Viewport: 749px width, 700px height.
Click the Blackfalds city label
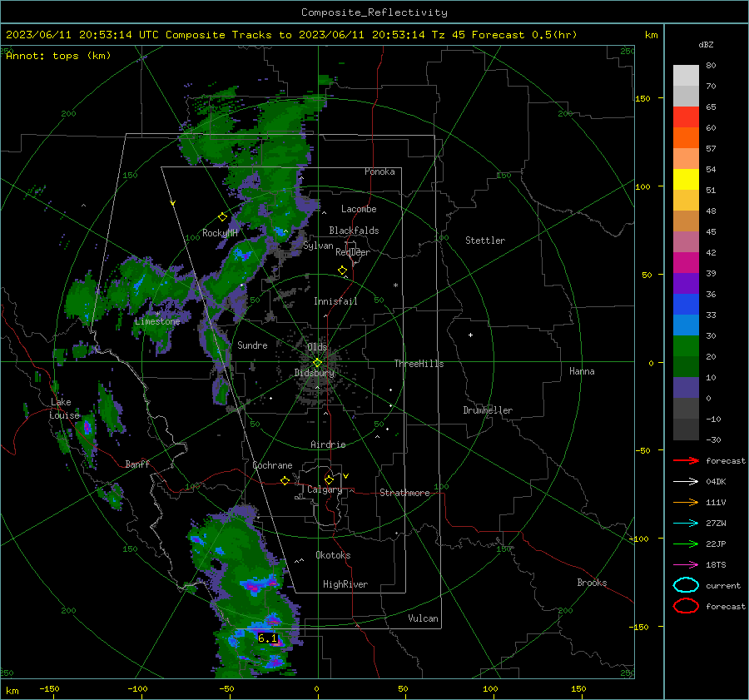click(354, 231)
